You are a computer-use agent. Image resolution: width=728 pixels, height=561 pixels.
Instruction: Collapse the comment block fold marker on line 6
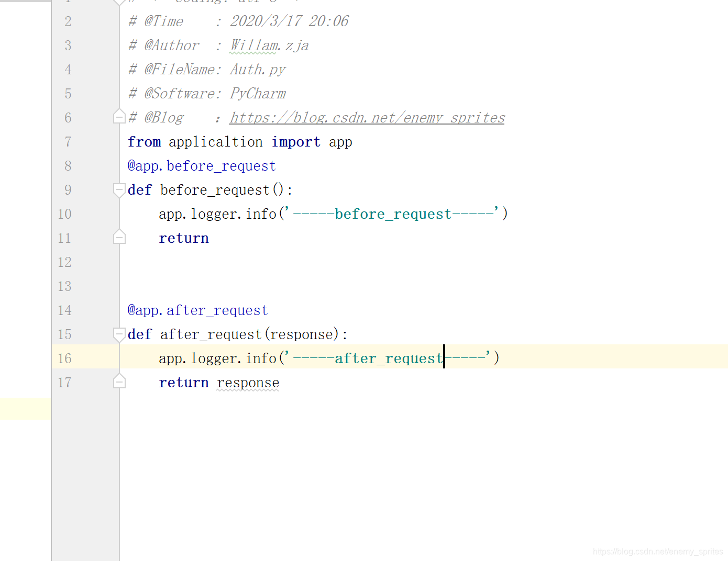pos(119,116)
